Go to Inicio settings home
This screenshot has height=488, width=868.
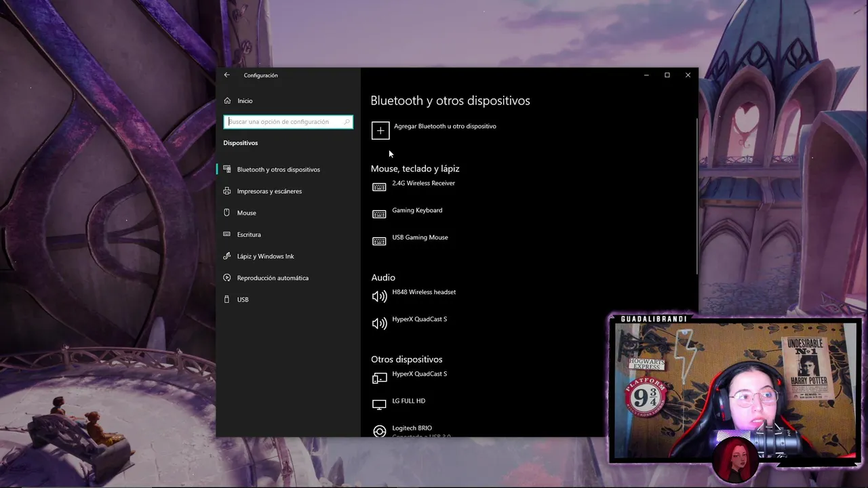[x=245, y=101]
